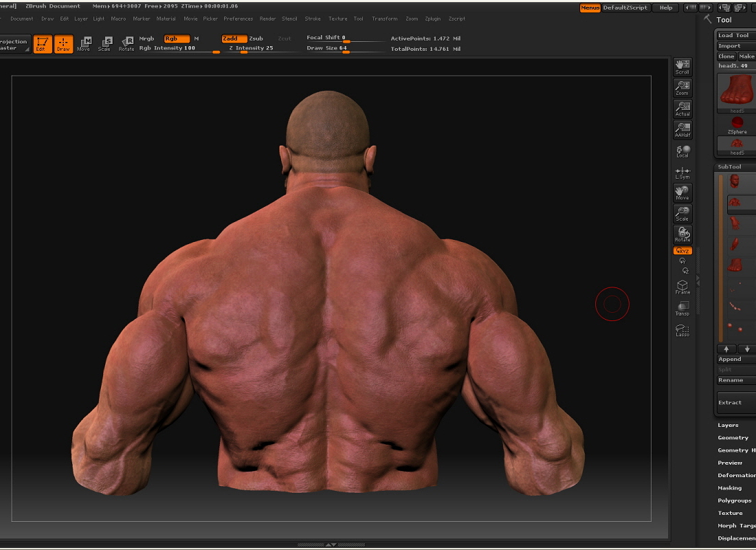756x550 pixels.
Task: Click the Load Tool button
Action: (733, 34)
